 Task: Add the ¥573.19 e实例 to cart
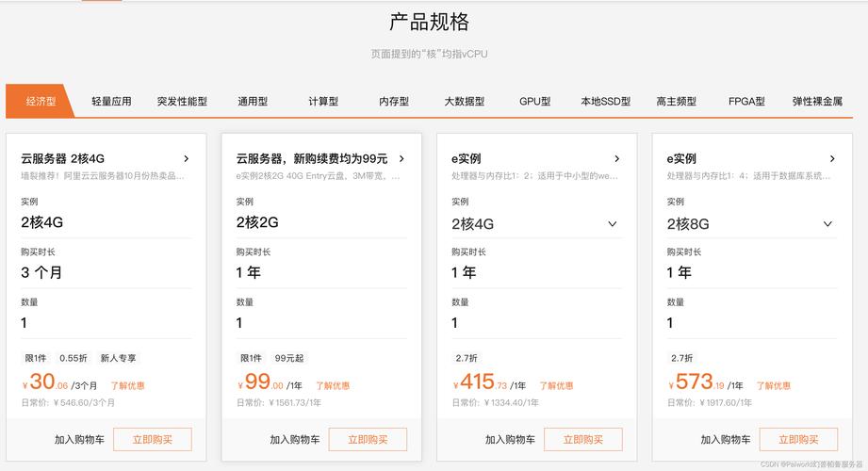click(725, 440)
